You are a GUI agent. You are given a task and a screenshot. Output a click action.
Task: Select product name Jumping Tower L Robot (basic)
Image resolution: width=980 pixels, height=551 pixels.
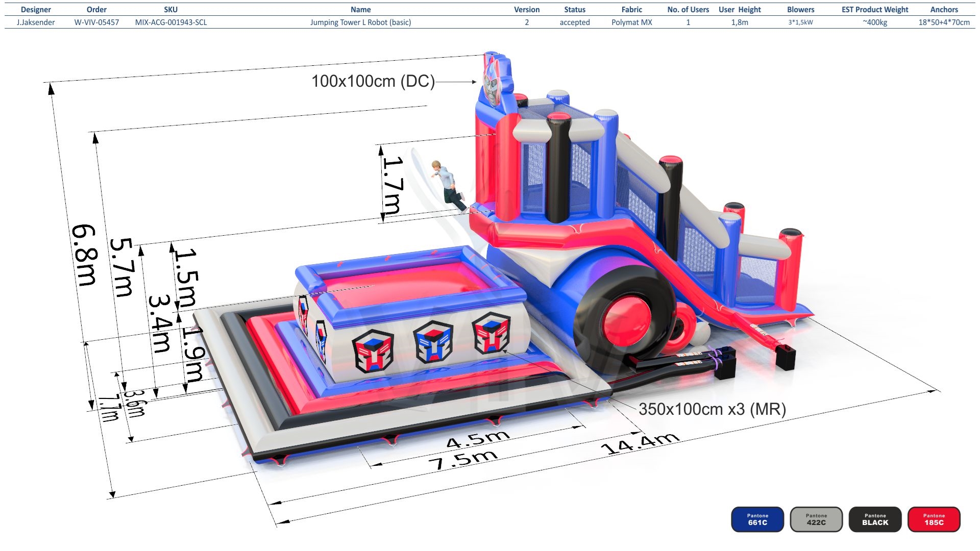361,22
